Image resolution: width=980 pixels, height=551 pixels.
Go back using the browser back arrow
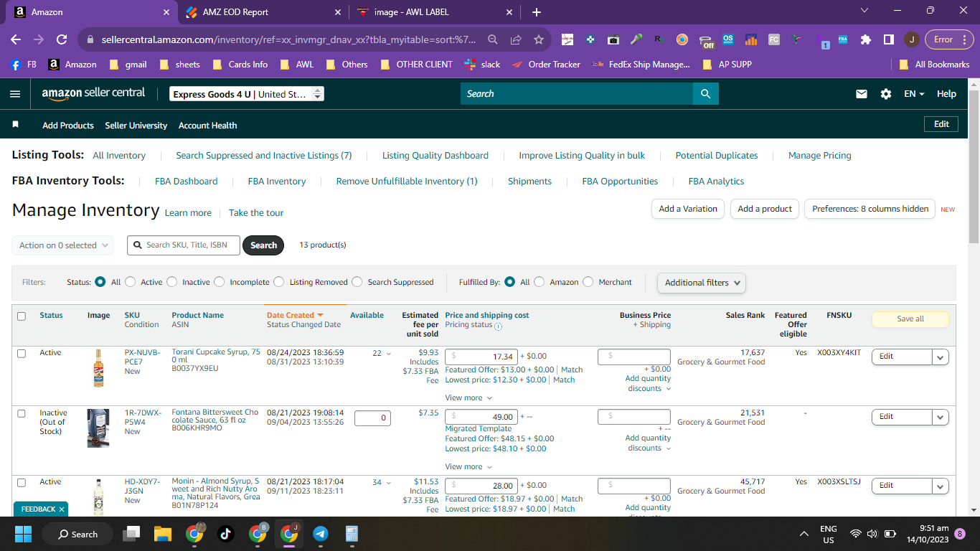tap(16, 40)
